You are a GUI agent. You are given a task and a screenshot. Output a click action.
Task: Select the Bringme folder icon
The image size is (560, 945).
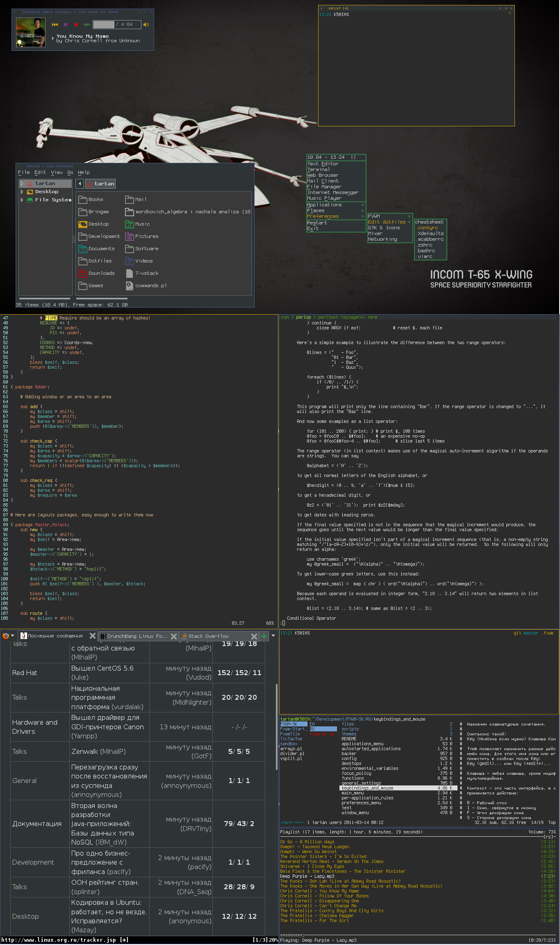click(x=82, y=212)
